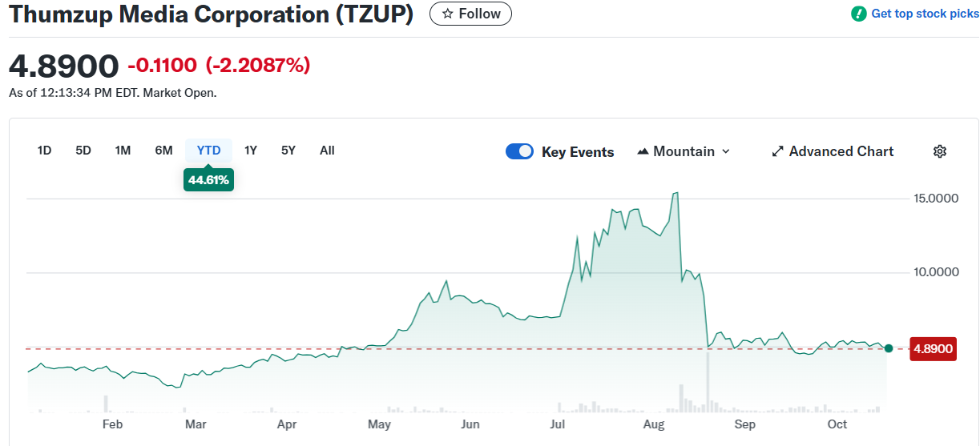Screen dimensions: 980x446
Task: Switch chart to 5Y range
Action: (288, 151)
